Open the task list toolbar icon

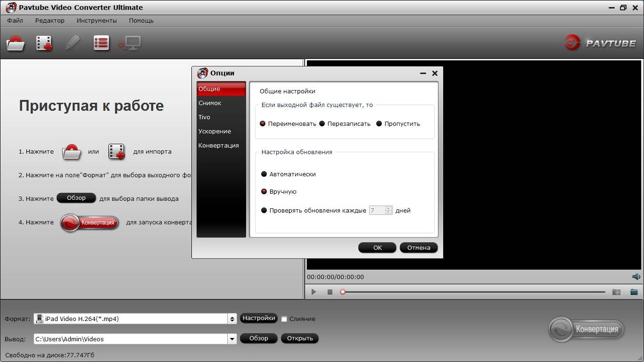tap(101, 43)
